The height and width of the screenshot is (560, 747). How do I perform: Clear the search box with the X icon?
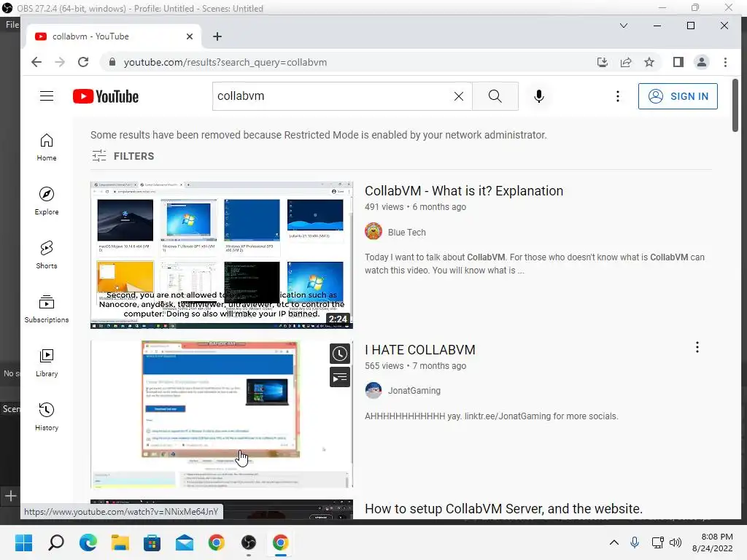[459, 96]
